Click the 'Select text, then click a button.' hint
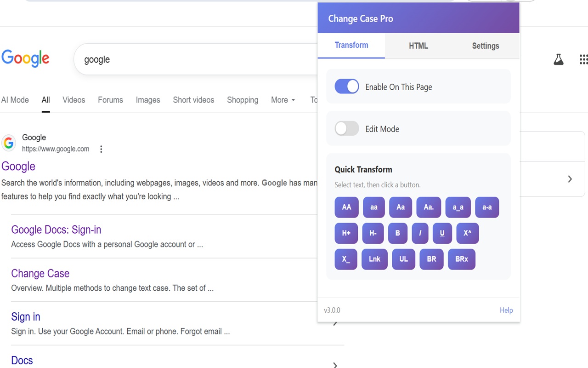 pos(378,185)
